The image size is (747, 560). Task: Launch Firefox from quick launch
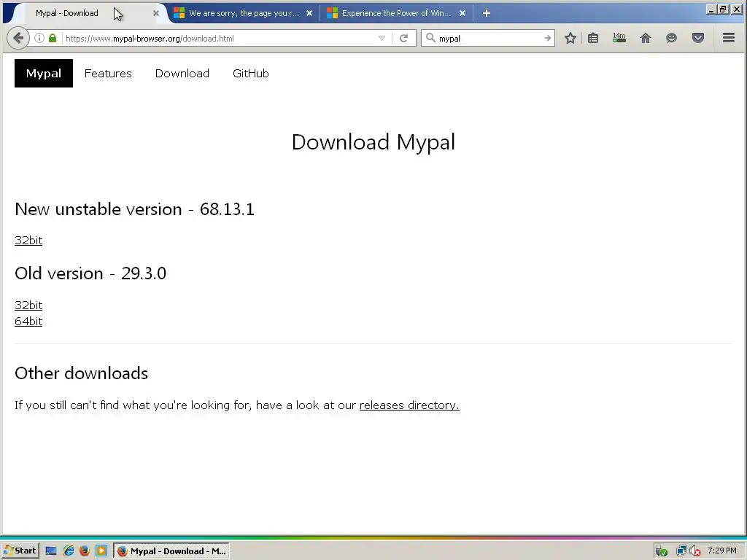coord(85,551)
